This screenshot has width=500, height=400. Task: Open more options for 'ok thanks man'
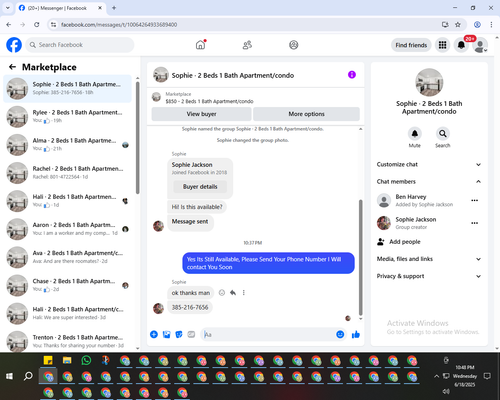(244, 293)
